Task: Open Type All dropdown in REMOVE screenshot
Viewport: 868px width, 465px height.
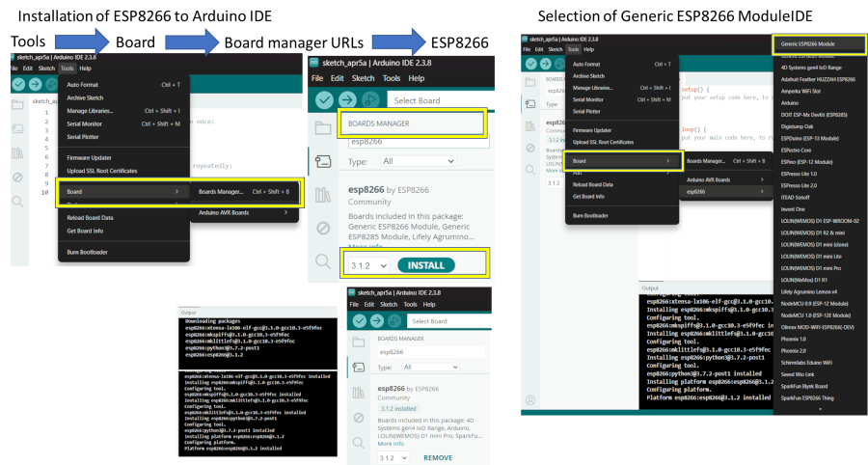Action: click(430, 367)
